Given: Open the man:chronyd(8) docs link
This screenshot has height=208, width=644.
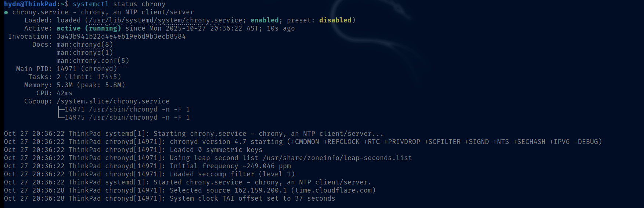Looking at the screenshot, I should coord(84,45).
